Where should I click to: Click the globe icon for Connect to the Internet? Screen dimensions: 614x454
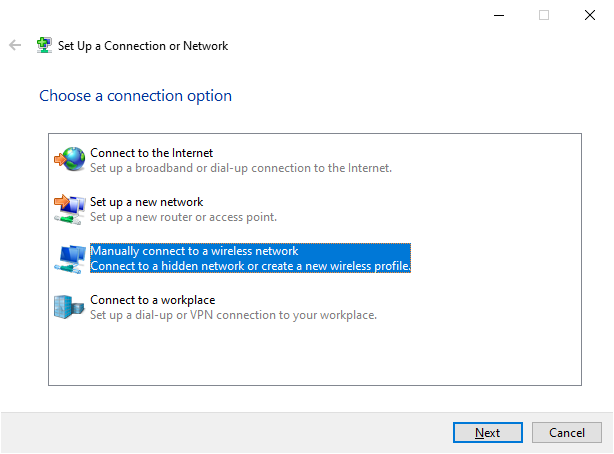coord(70,159)
